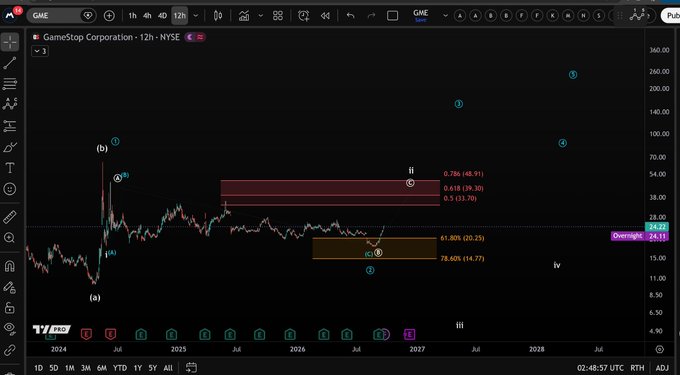Select the ruler measure tool
The image size is (680, 375).
(x=10, y=217)
